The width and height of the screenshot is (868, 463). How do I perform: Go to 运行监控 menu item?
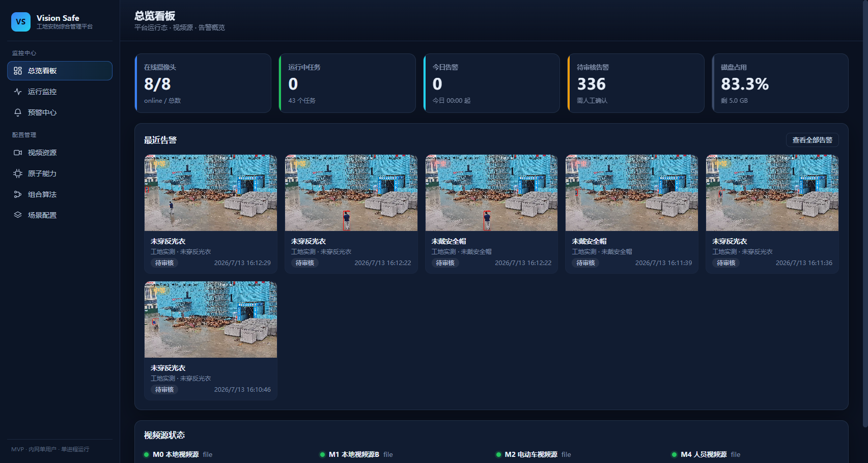(x=60, y=92)
